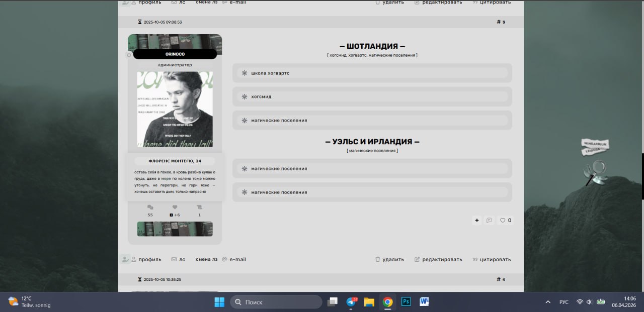Click the Windows taskbar search field
The height and width of the screenshot is (312, 644).
(276, 302)
